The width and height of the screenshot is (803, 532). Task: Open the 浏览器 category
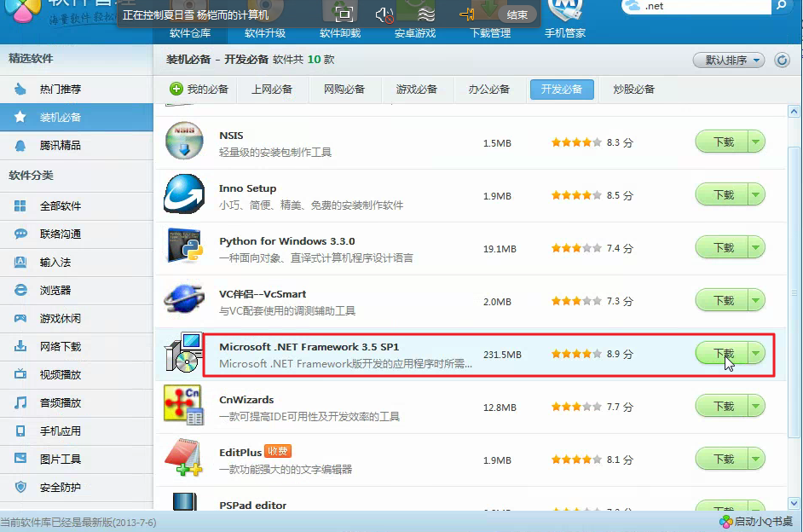[77, 291]
